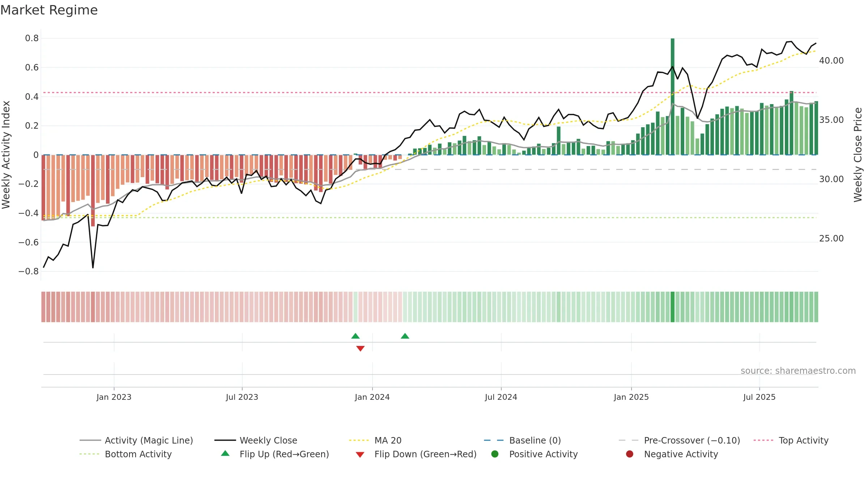
Task: Click the 30.00 price tick label
Action: [831, 179]
